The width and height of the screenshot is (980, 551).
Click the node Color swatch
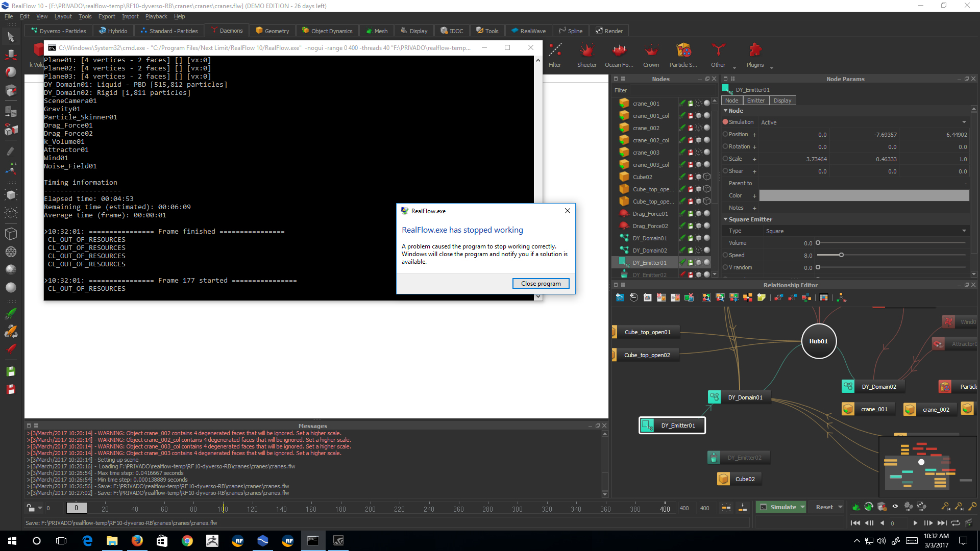point(864,195)
